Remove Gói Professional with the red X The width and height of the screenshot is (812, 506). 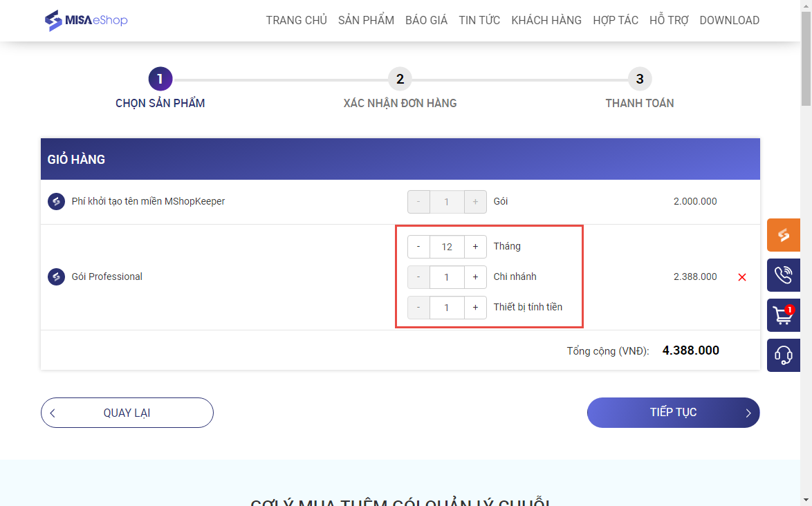tap(742, 277)
